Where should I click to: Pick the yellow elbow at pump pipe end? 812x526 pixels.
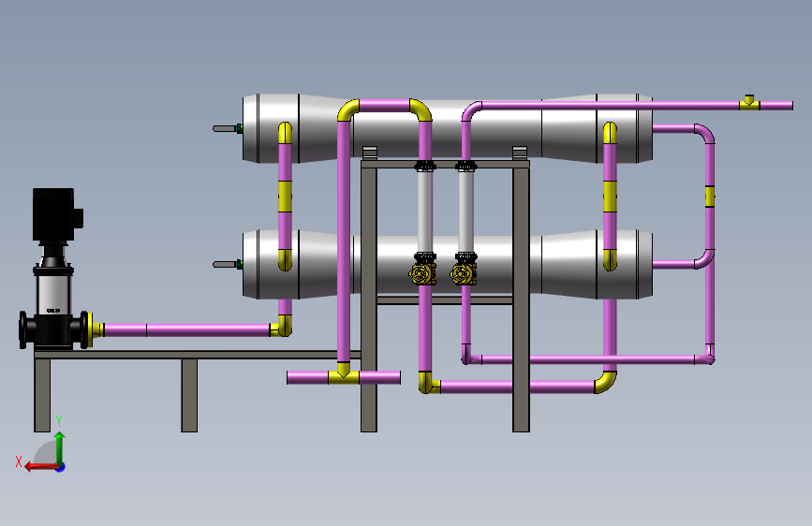click(282, 328)
